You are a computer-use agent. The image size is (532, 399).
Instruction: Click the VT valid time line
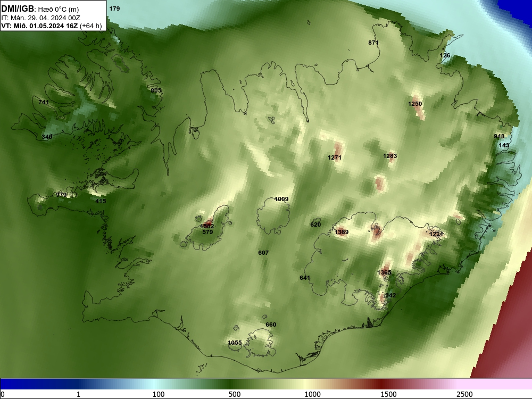(52, 26)
